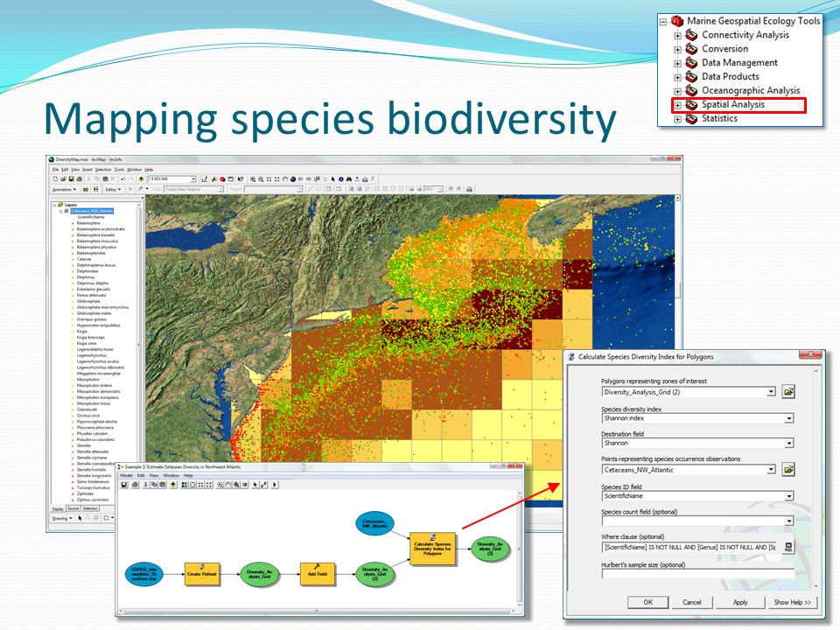Select the Pan hand tool in ArcMap

[x=284, y=178]
